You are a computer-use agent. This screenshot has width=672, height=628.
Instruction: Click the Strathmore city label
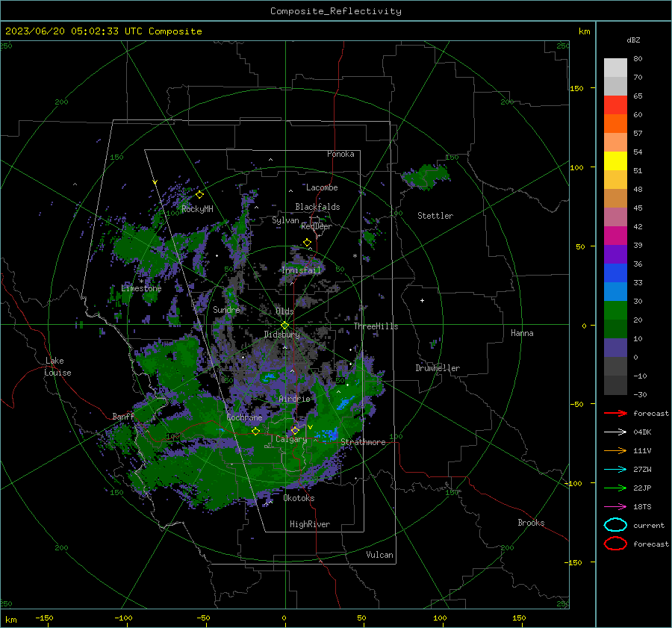point(363,442)
